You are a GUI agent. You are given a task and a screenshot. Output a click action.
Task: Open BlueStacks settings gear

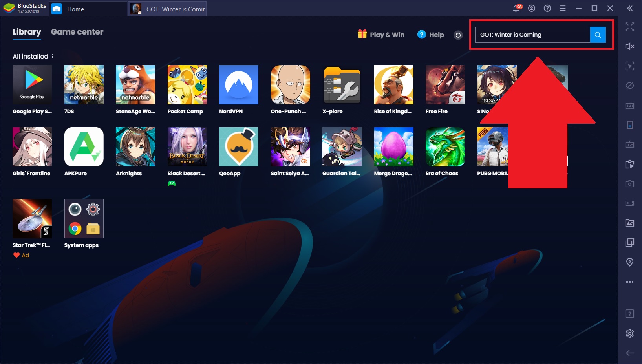coord(630,333)
